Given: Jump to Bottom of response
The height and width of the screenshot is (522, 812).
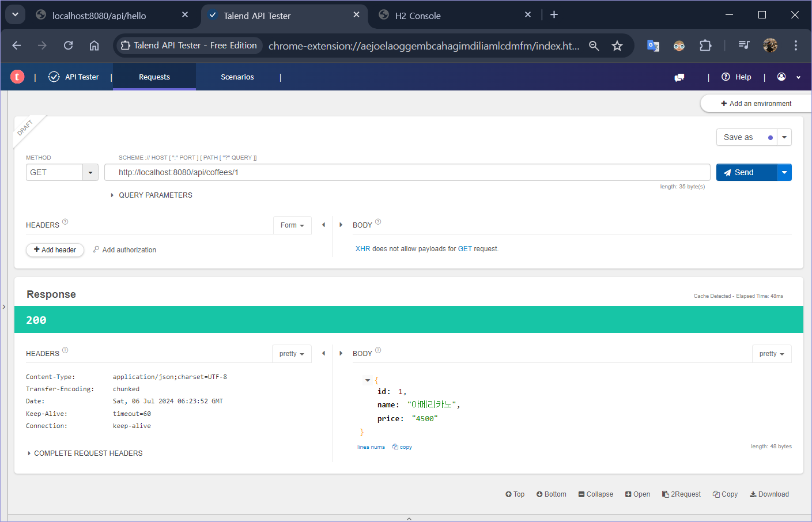Looking at the screenshot, I should [x=552, y=494].
